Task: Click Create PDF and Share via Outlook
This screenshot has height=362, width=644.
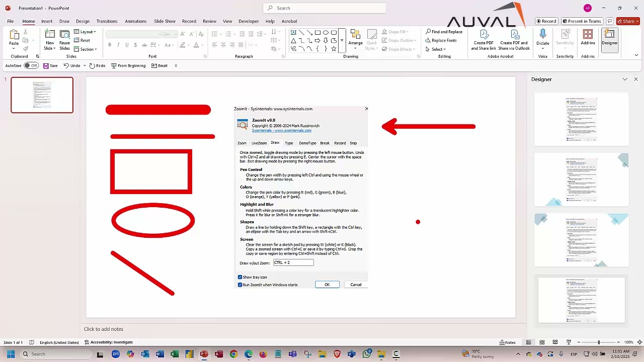Action: [514, 40]
